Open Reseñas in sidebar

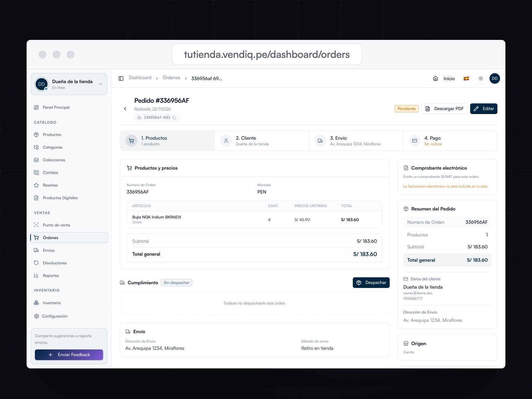69,185
